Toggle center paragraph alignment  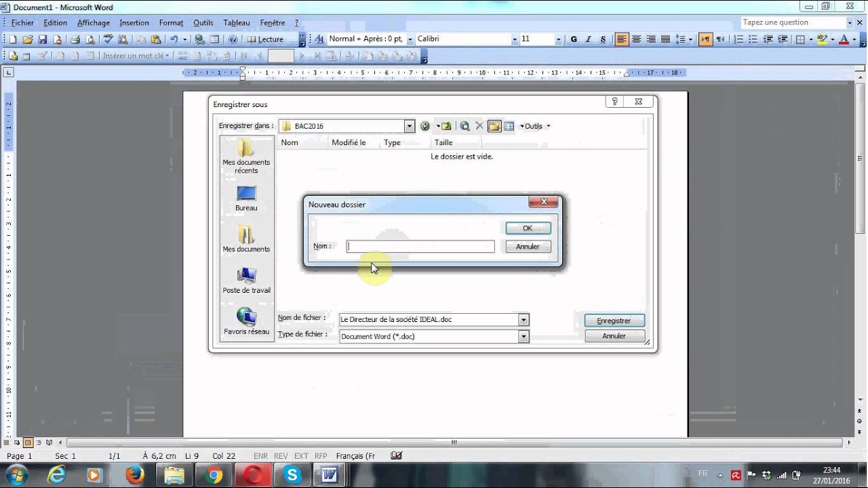[636, 39]
